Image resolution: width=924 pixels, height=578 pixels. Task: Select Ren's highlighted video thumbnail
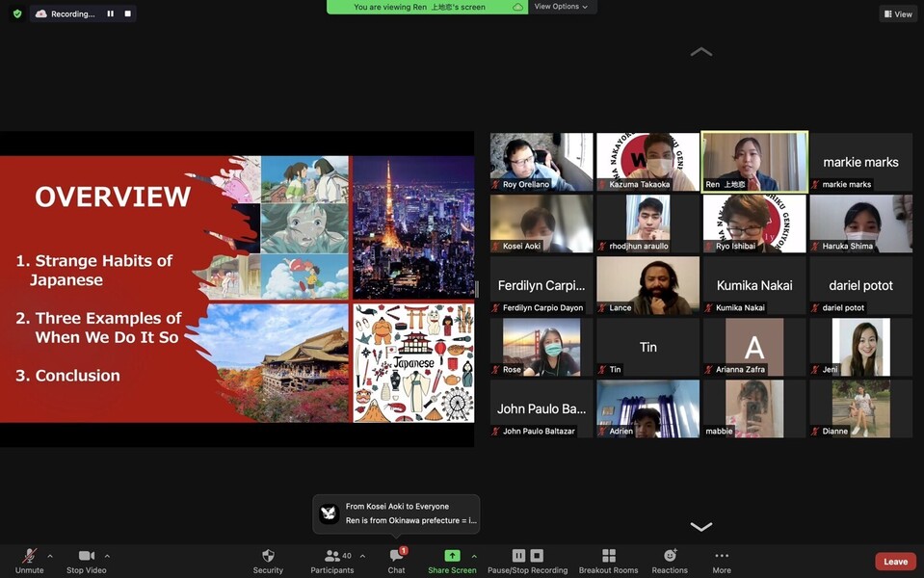(x=754, y=162)
